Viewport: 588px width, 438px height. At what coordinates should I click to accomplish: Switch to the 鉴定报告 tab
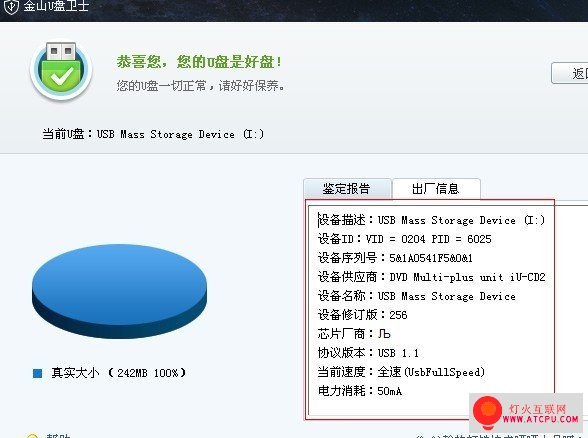click(347, 189)
